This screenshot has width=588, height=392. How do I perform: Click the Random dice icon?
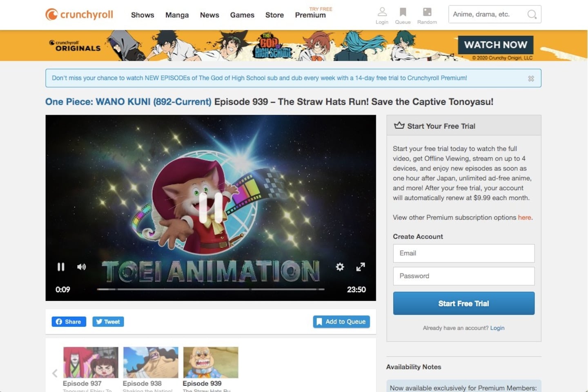(x=427, y=12)
